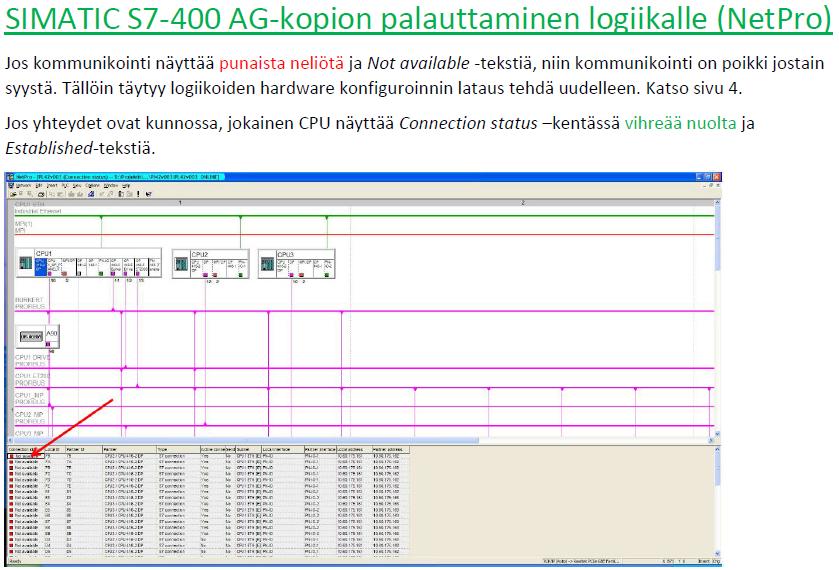This screenshot has height=570, width=839.
Task: Click the CPU2 station name label
Action: 200,254
